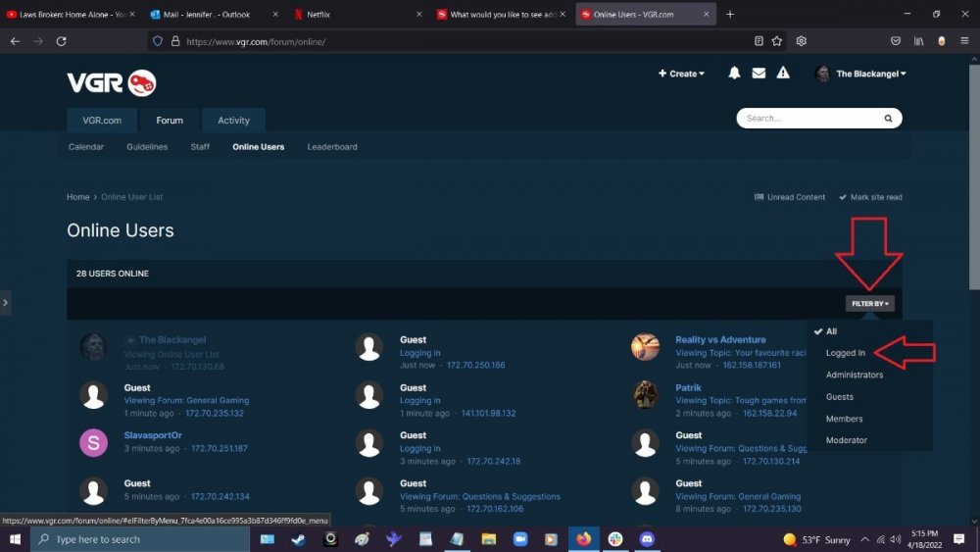Screen dimensions: 980x552
Task: Bookmark this page with star icon
Action: click(x=777, y=41)
